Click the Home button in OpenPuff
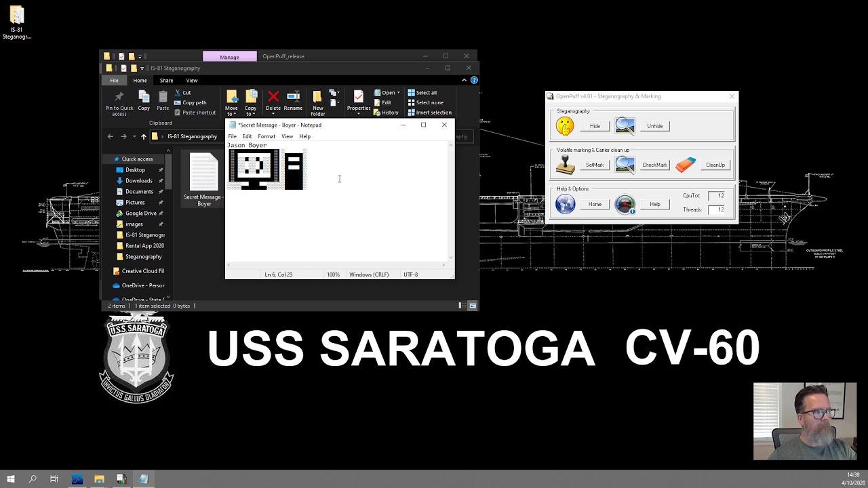Screen dimensions: 868x488 tap(595, 204)
